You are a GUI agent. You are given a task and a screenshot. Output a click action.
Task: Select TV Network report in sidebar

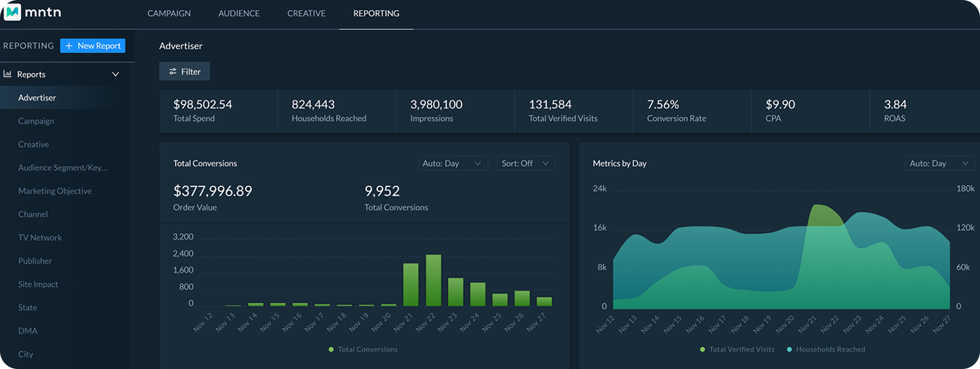40,237
